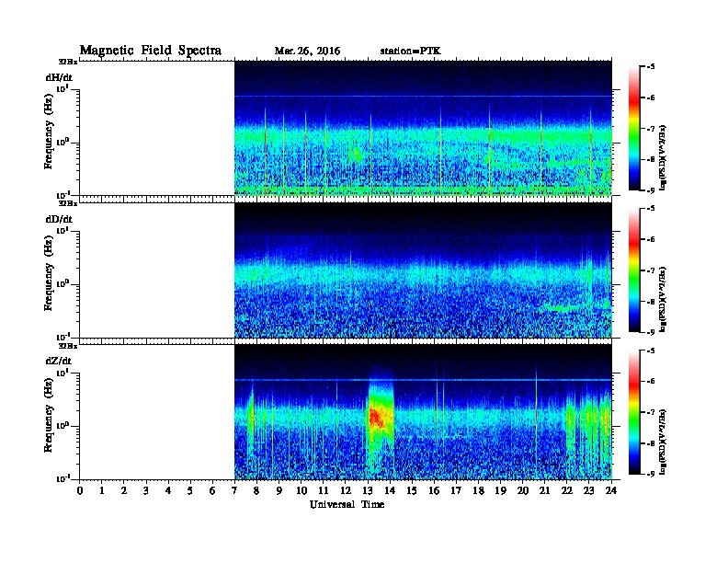Viewport: 728px width, 563px height.
Task: Click hour tick label "15" on time axis
Action: coord(412,491)
